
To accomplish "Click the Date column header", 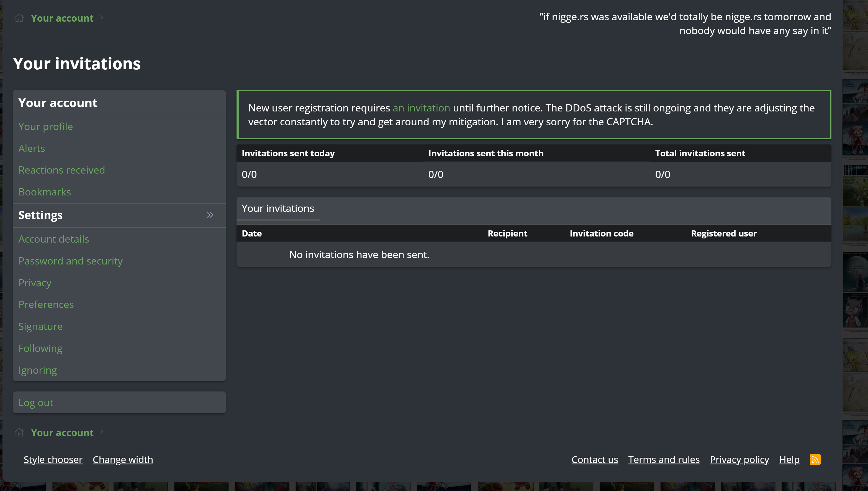I will [x=252, y=233].
